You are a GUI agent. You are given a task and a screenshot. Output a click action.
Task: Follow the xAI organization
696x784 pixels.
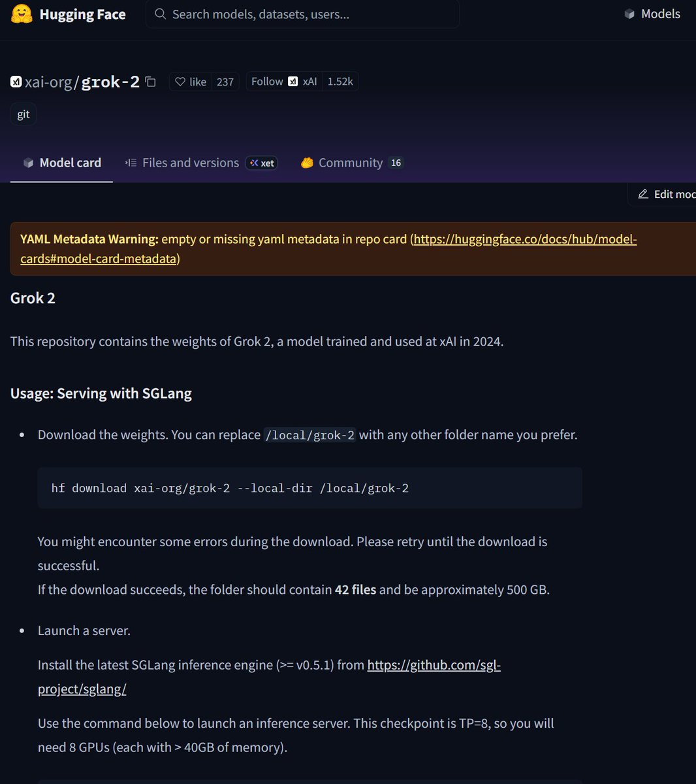pos(284,82)
